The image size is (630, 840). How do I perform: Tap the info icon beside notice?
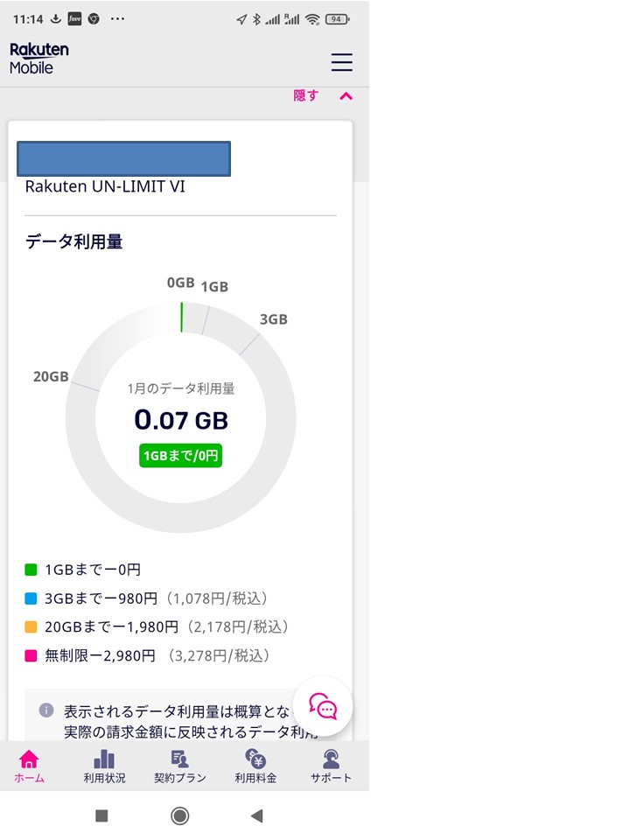coord(46,710)
